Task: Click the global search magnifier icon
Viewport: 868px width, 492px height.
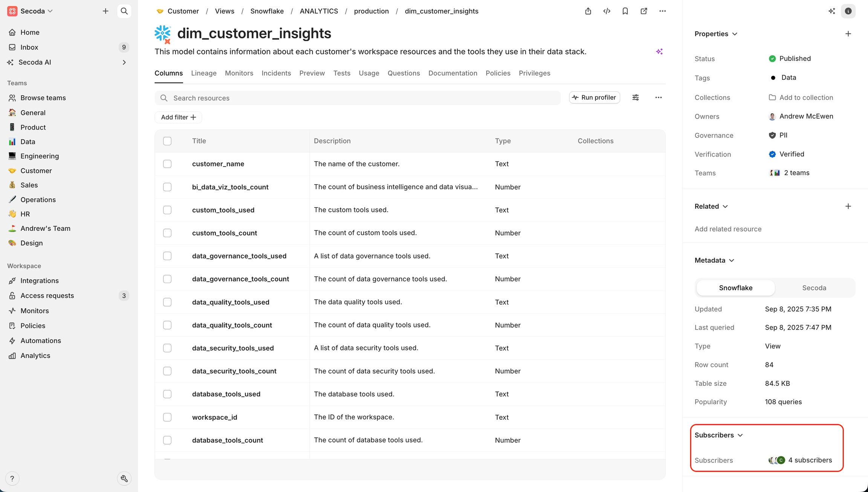Action: coord(124,11)
